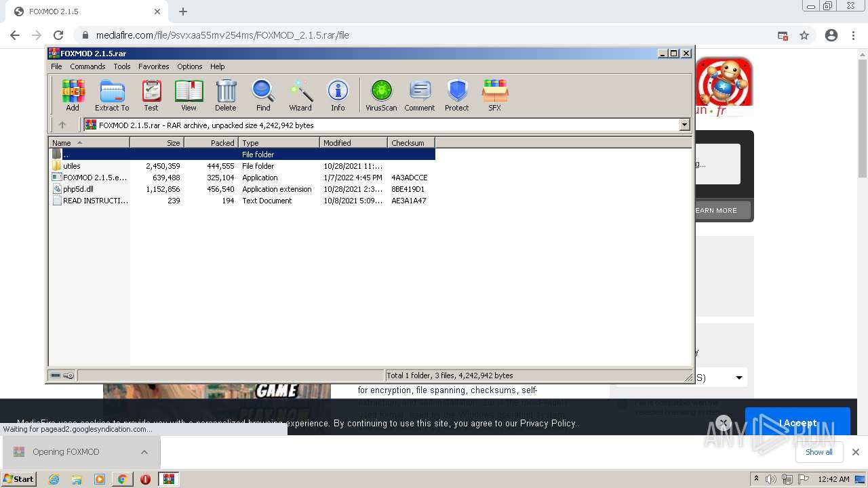Viewport: 868px width, 488px height.
Task: Open the Commands menu
Action: coord(87,66)
